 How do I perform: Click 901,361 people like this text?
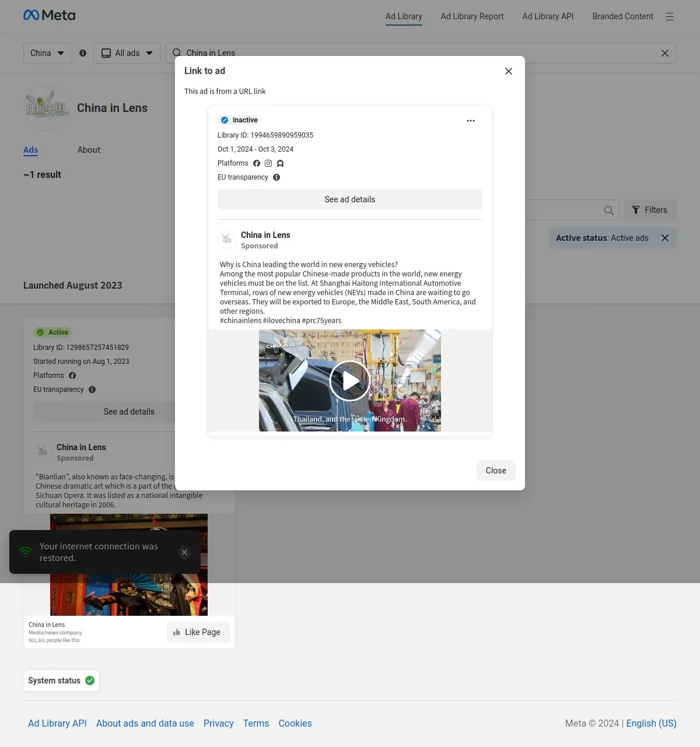[x=54, y=640]
